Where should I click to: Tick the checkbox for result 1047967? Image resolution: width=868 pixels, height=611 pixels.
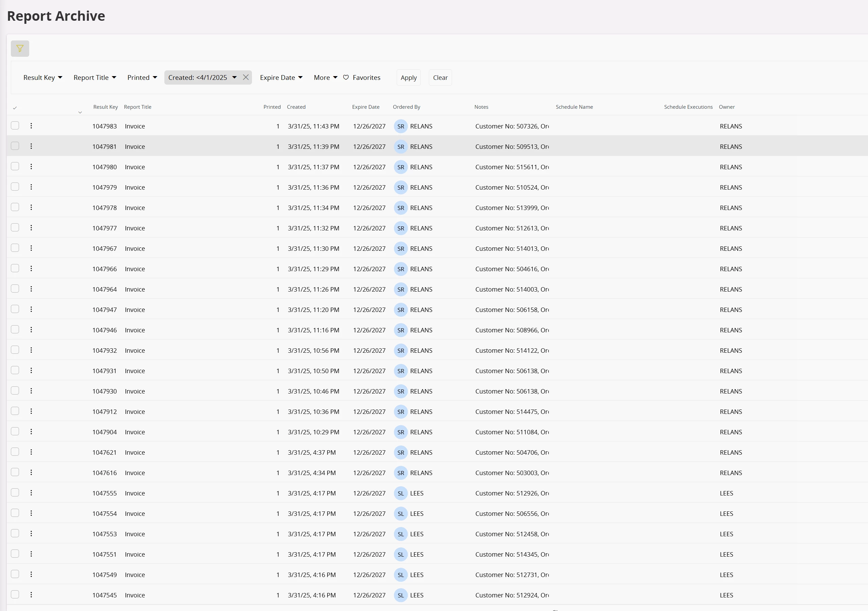[15, 248]
